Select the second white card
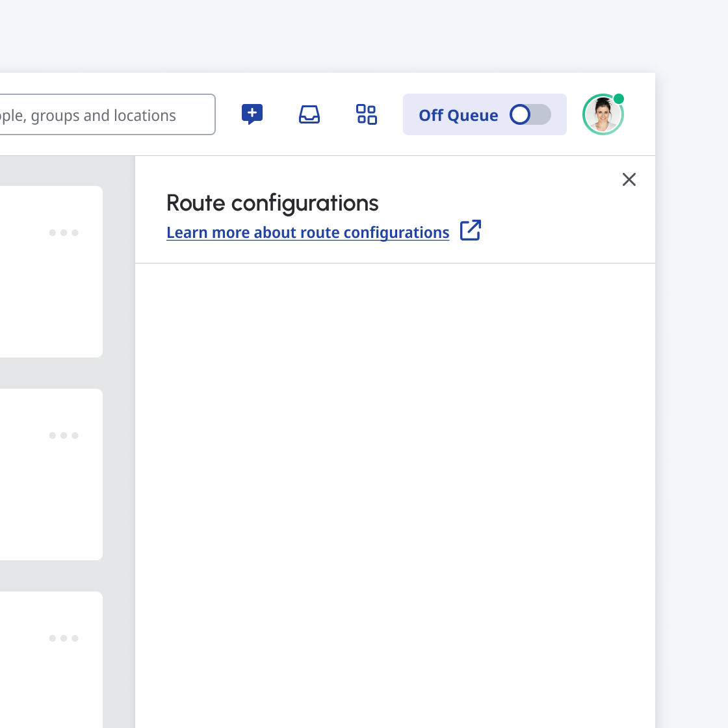728x728 pixels. 39,494
